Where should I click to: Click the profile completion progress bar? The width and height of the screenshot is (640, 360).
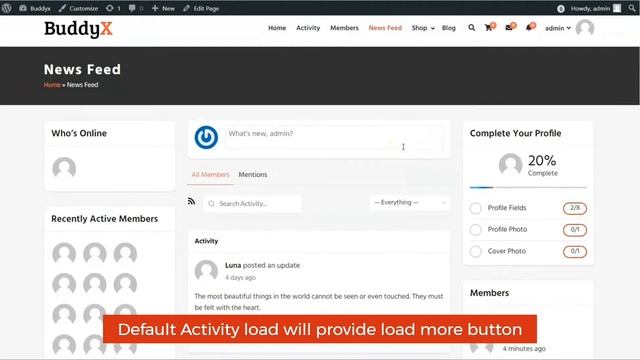[528, 187]
